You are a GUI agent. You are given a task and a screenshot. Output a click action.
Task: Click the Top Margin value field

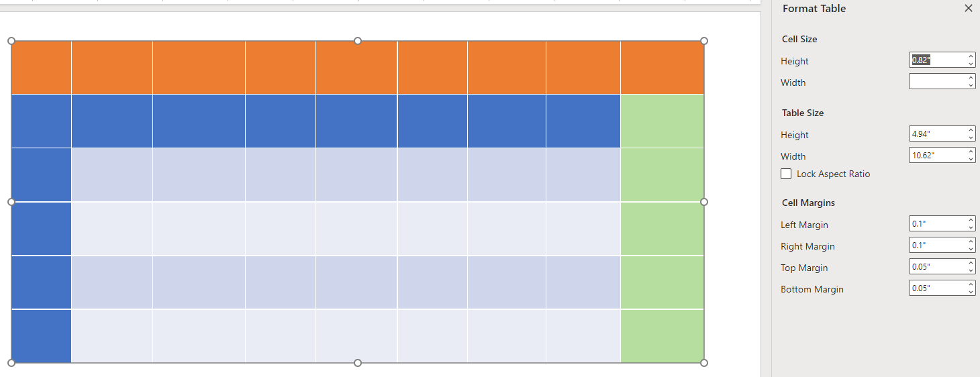point(938,267)
